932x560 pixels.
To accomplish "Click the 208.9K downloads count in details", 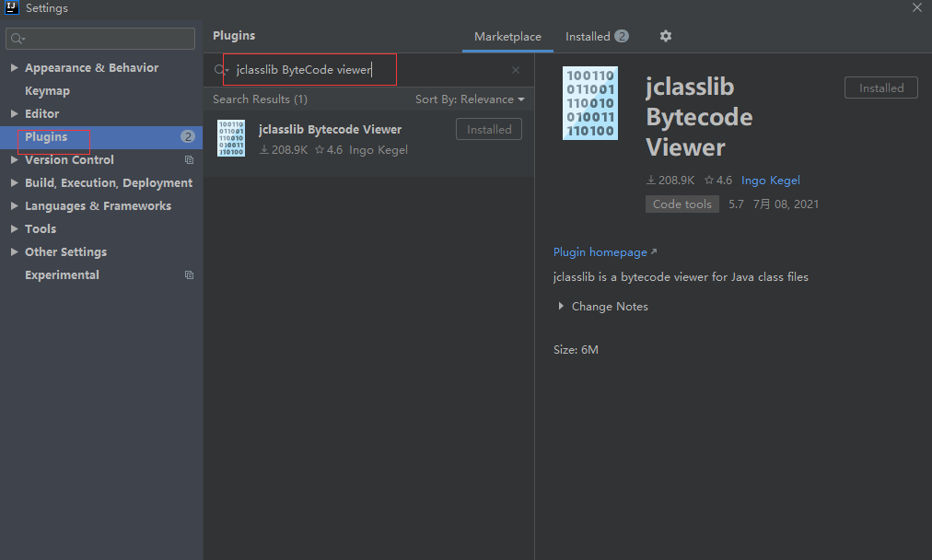I will [x=670, y=181].
